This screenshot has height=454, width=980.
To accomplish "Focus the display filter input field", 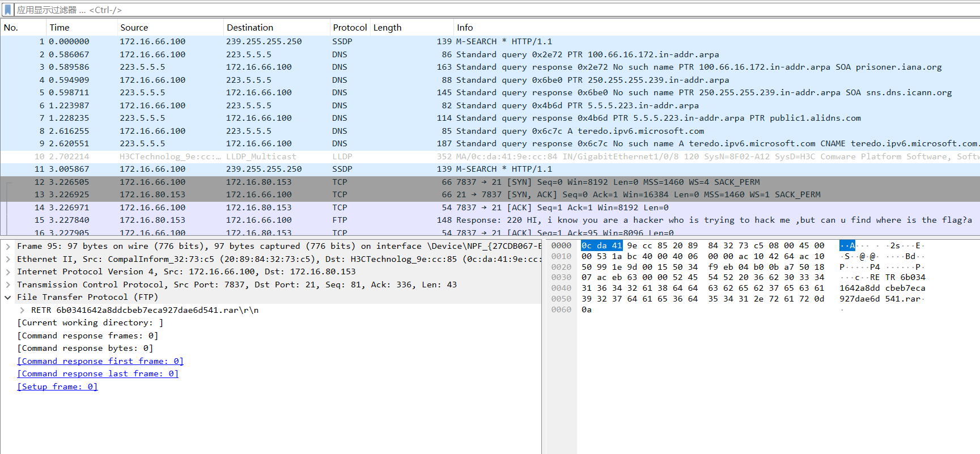I will click(496, 10).
